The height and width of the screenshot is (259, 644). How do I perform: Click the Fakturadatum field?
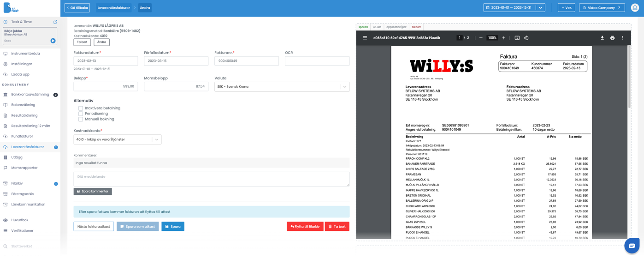click(x=106, y=61)
